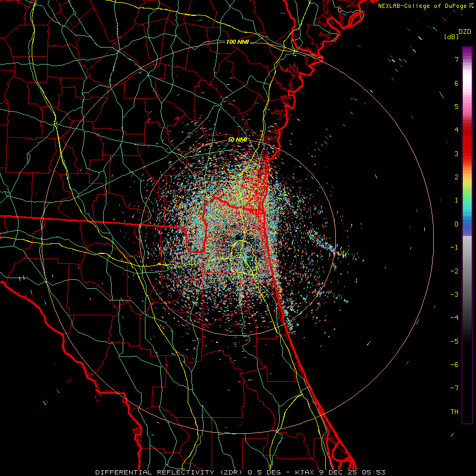Click the 0 value on the color scale
This screenshot has height=476, width=476.
point(456,224)
